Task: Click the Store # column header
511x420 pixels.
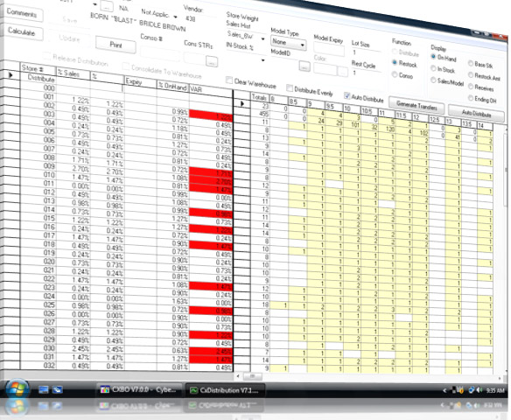Action: click(x=38, y=69)
